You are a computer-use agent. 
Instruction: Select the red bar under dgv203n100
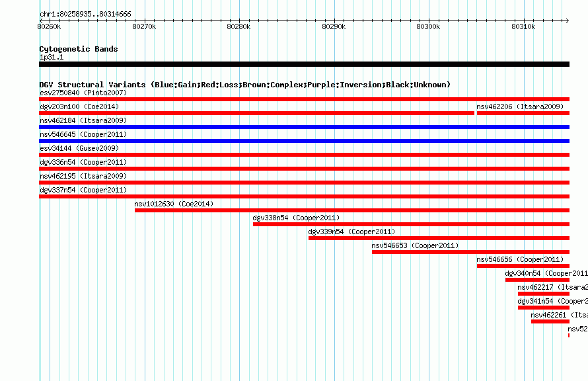click(256, 113)
